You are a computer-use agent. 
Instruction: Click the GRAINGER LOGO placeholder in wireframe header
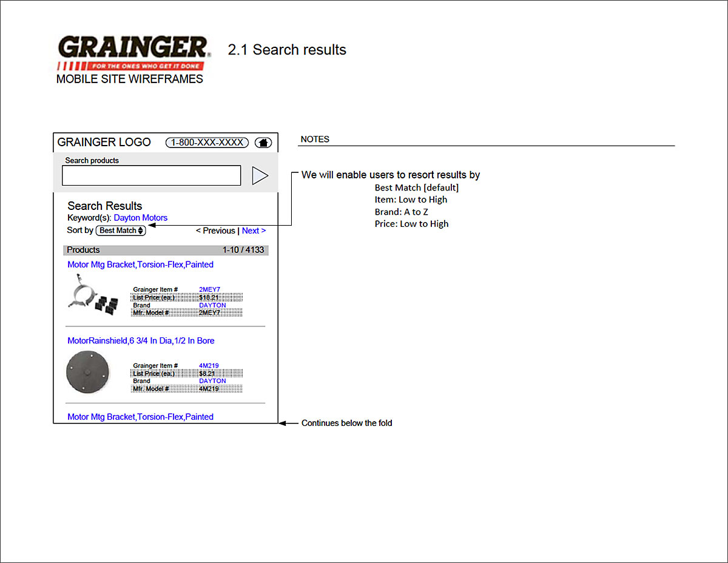[x=104, y=143]
